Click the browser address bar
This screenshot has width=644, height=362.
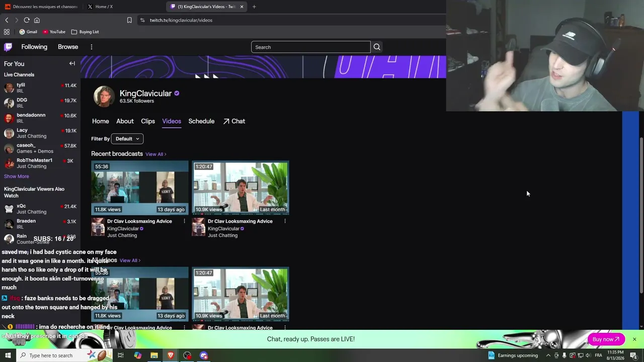tap(292, 20)
